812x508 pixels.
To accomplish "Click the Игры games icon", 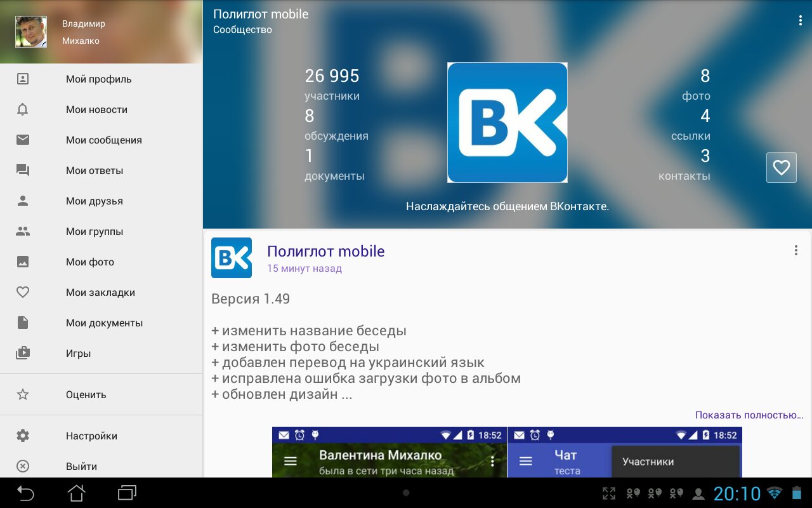I will [x=23, y=354].
